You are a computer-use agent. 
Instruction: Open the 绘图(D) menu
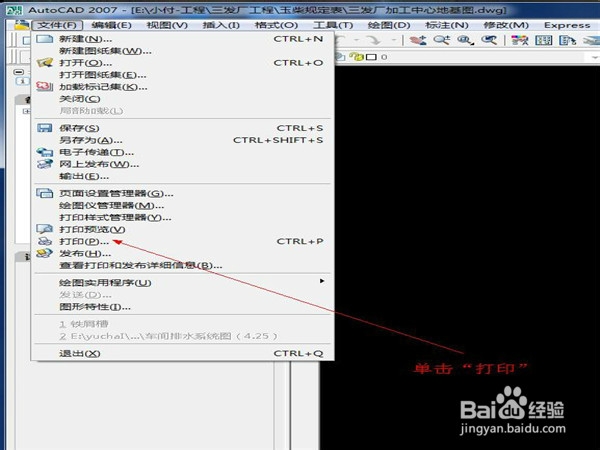click(389, 25)
